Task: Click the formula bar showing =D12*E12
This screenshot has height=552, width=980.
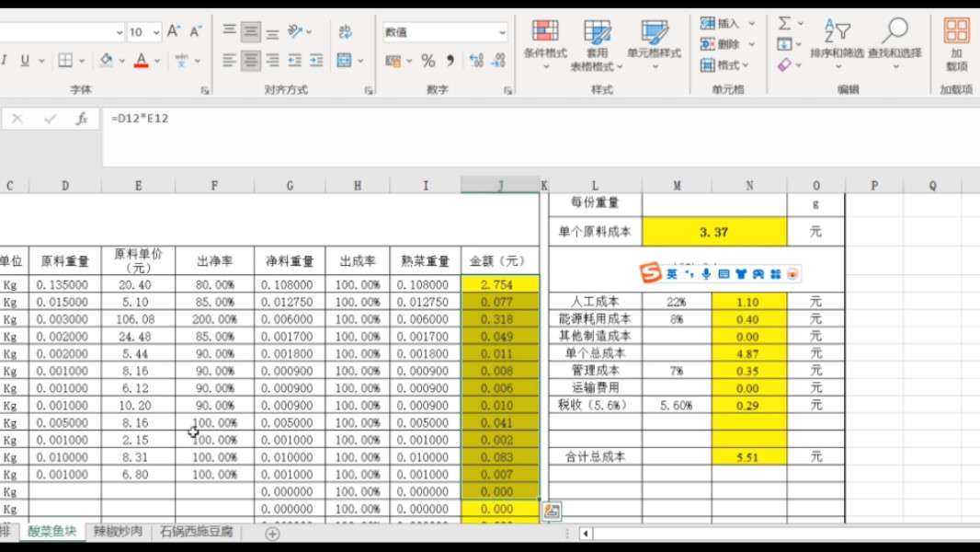Action: 541,136
